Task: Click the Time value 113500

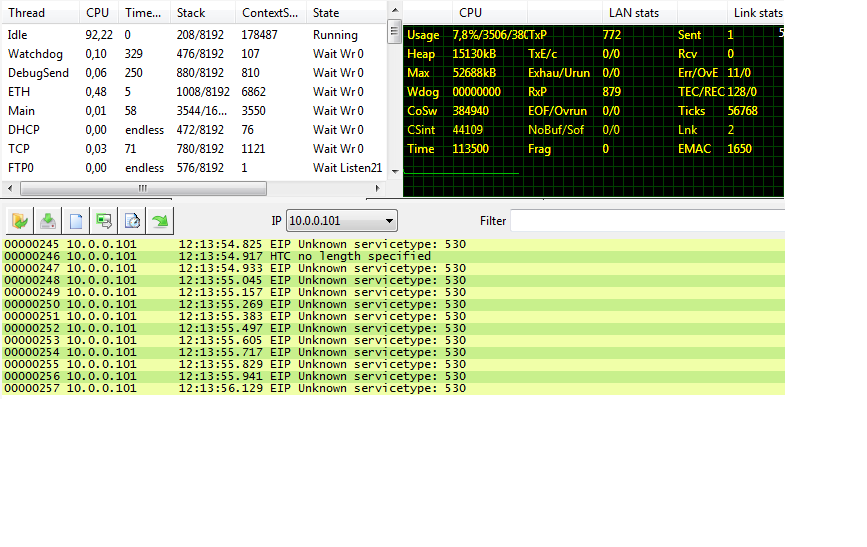Action: (x=471, y=149)
